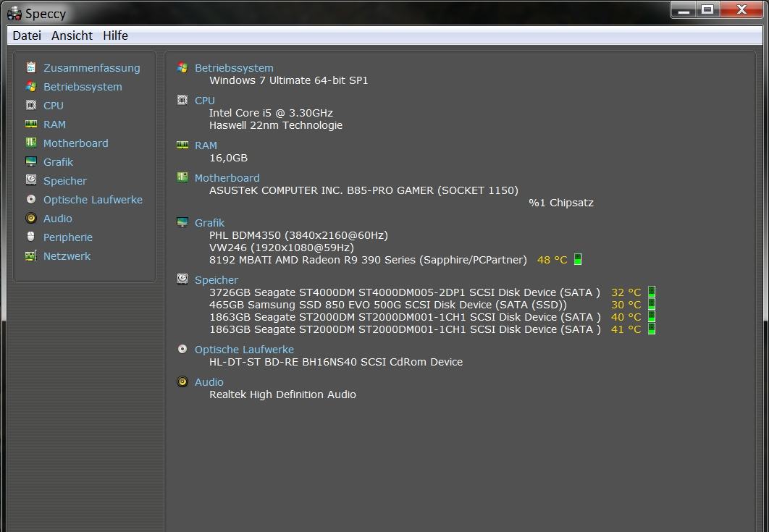Click the Motherboard icon in sidebar
This screenshot has width=769, height=532.
click(x=31, y=143)
